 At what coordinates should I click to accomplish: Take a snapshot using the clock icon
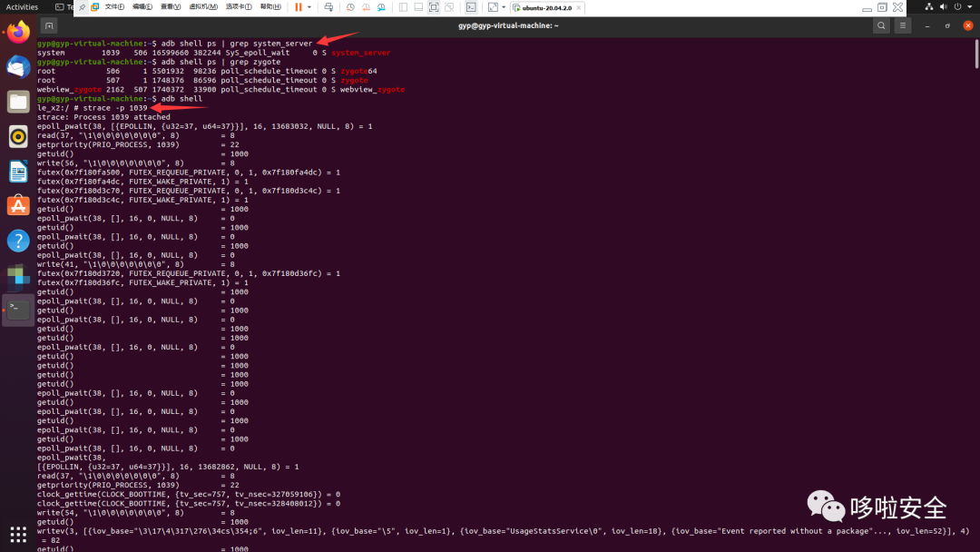coord(350,7)
